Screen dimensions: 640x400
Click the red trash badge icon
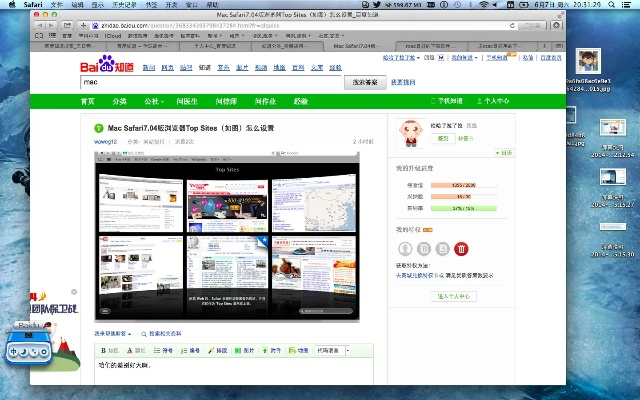click(461, 248)
